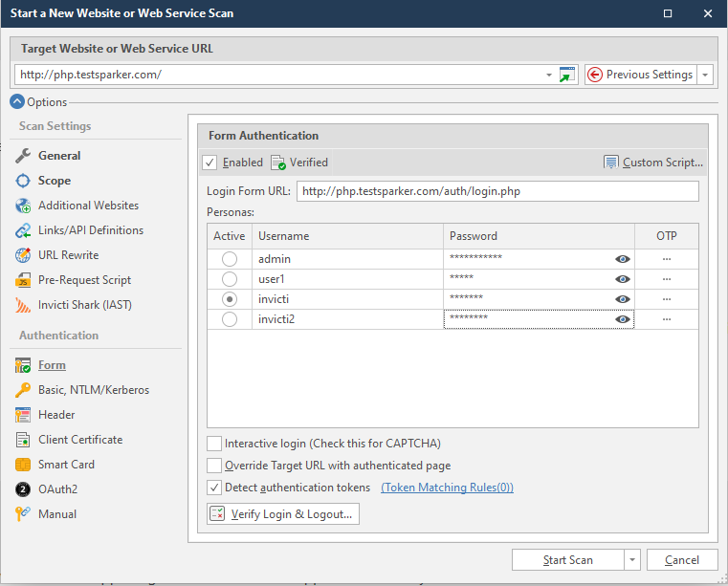This screenshot has width=728, height=586.
Task: Enable Interactive login checkbox
Action: tap(214, 444)
